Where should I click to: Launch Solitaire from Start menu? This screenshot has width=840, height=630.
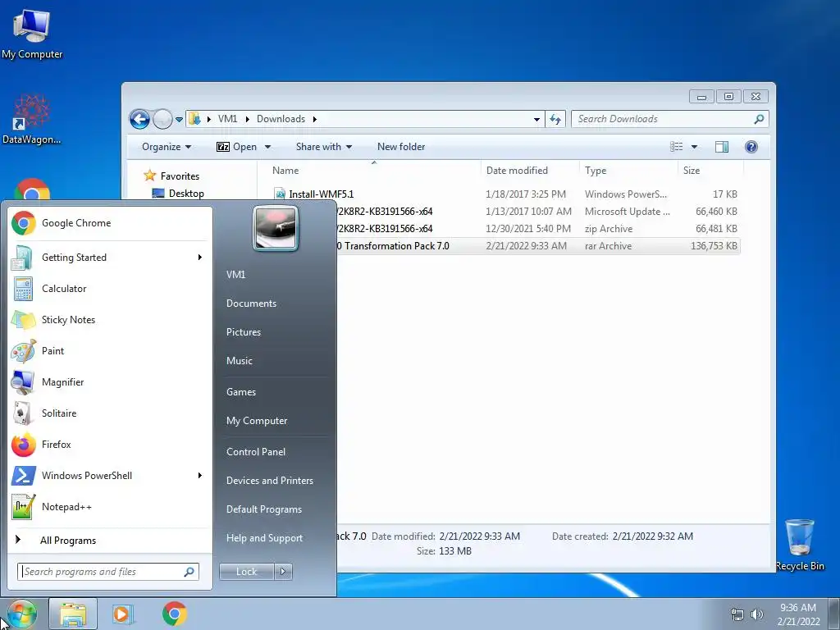(111, 413)
